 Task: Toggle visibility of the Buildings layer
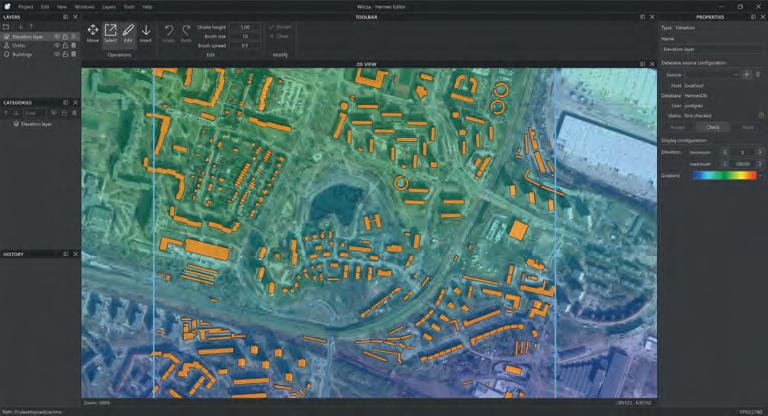tap(56, 54)
